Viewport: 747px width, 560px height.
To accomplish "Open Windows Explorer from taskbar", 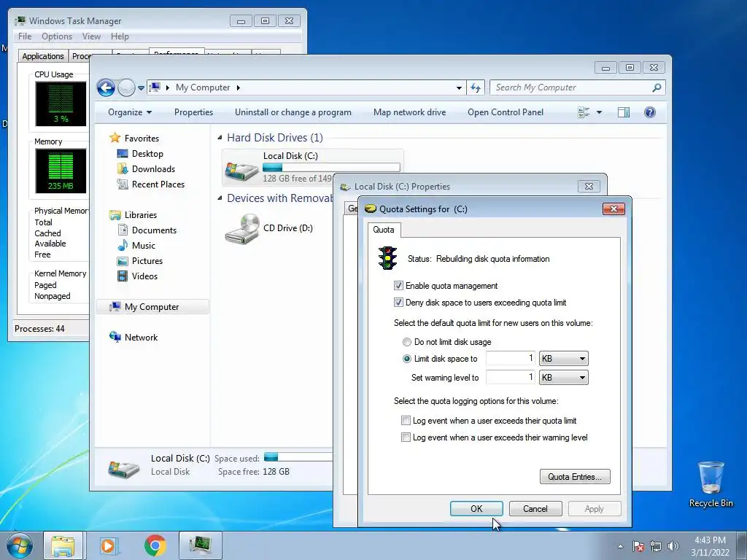I will pos(63,545).
